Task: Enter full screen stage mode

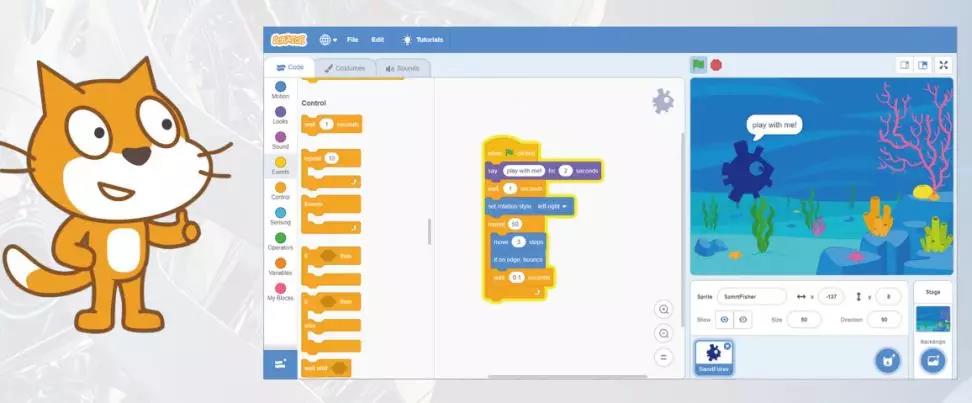Action: [x=943, y=65]
